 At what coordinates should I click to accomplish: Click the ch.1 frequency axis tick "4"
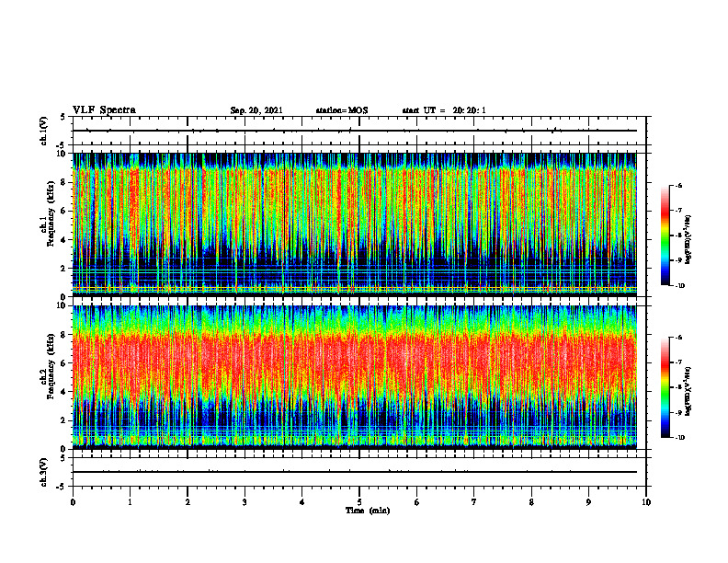pos(64,240)
